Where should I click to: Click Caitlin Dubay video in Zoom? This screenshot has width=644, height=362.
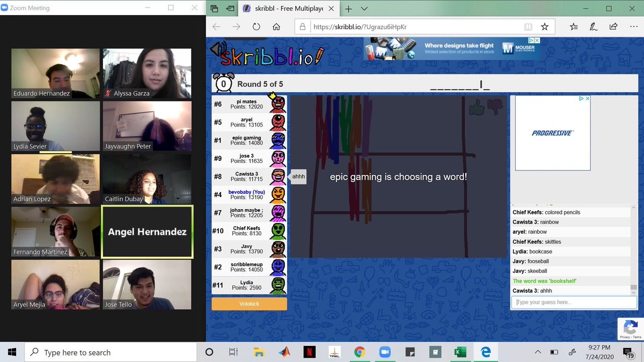click(147, 179)
